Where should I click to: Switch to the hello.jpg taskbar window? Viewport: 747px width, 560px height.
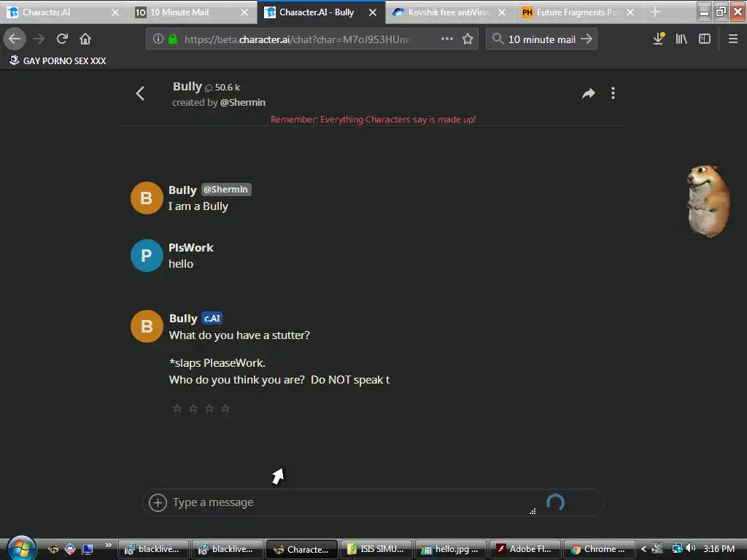pos(450,549)
